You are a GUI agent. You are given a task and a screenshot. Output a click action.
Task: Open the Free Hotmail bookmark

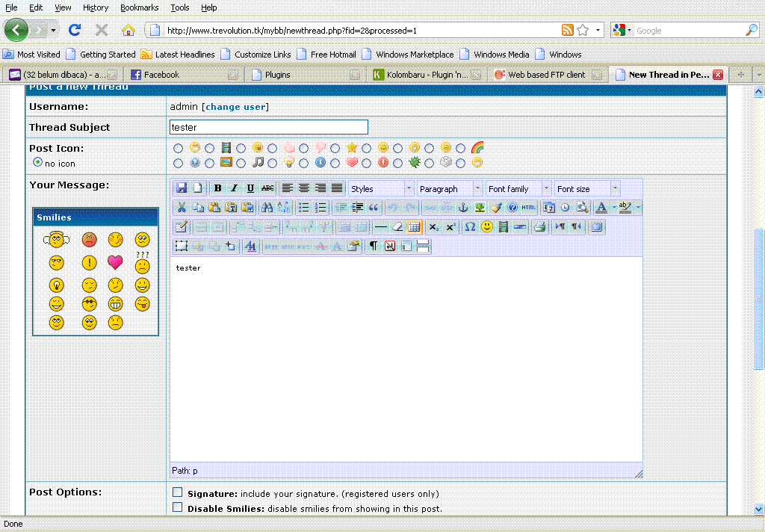(x=333, y=55)
